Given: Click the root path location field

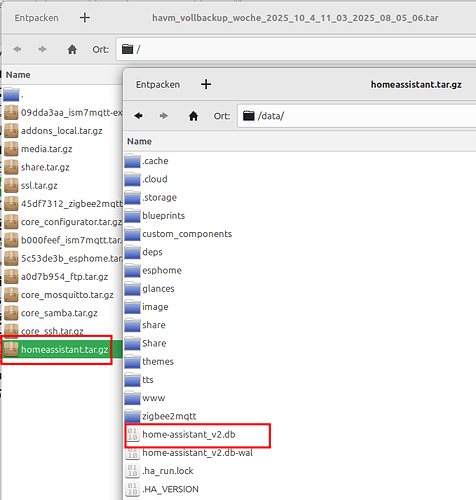Looking at the screenshot, I should click(x=296, y=49).
